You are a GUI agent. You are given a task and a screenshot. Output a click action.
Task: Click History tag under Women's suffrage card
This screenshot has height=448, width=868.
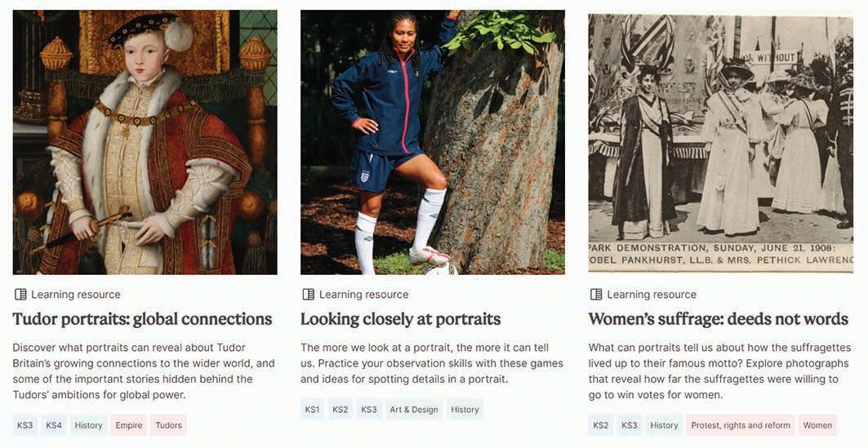point(664,425)
